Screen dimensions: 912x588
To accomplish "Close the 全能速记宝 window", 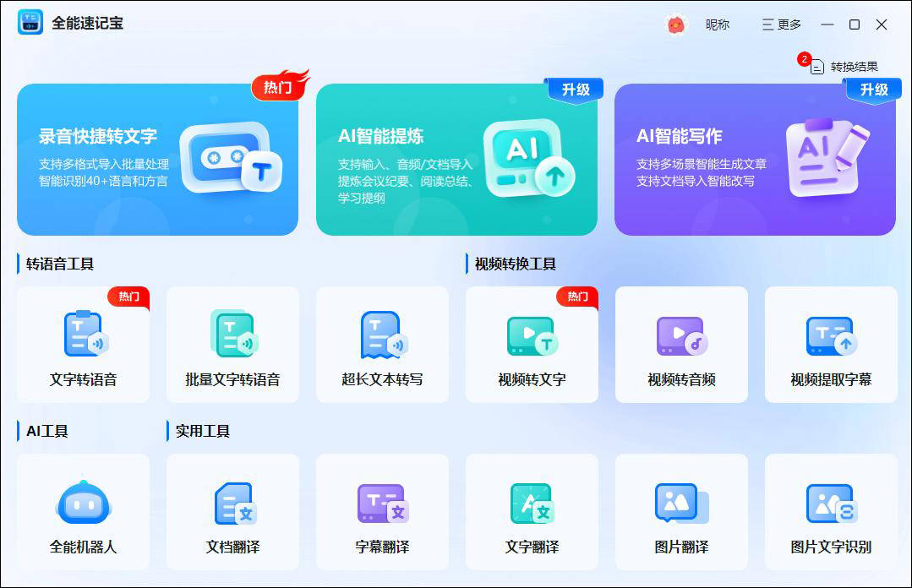I will coord(882,24).
